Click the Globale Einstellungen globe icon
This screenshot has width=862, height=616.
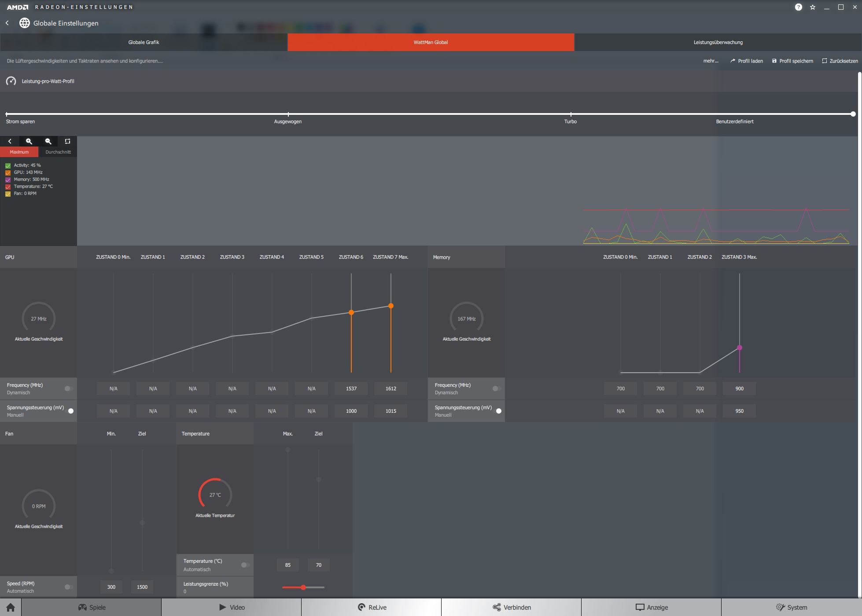tap(25, 23)
